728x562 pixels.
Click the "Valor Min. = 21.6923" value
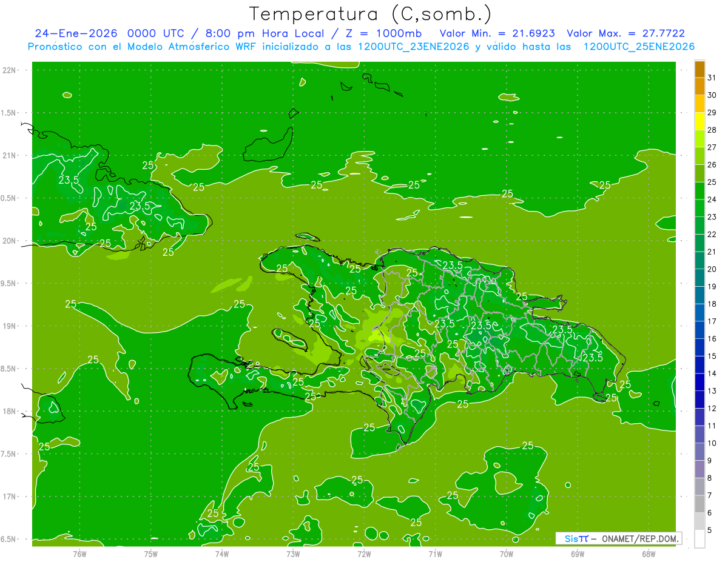point(497,33)
